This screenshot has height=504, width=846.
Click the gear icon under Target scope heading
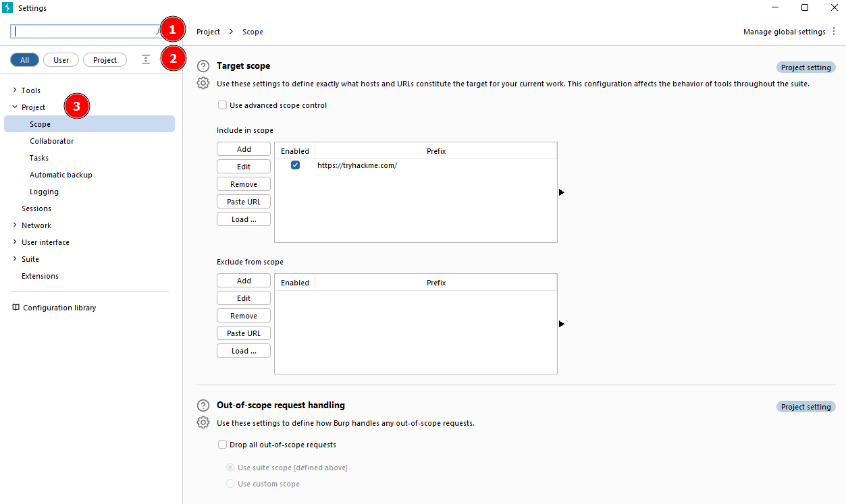[x=203, y=82]
